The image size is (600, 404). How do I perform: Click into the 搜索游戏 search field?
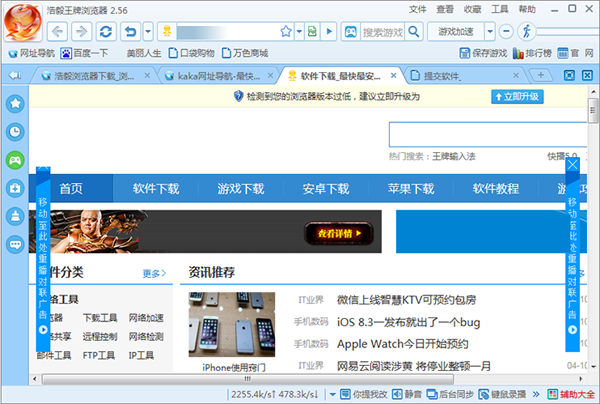tap(383, 32)
